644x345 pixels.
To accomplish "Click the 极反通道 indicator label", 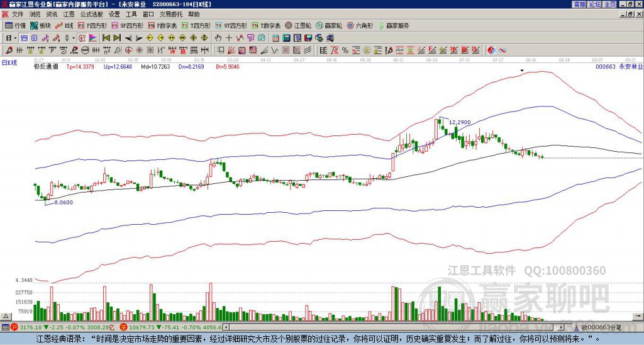I will coord(46,67).
